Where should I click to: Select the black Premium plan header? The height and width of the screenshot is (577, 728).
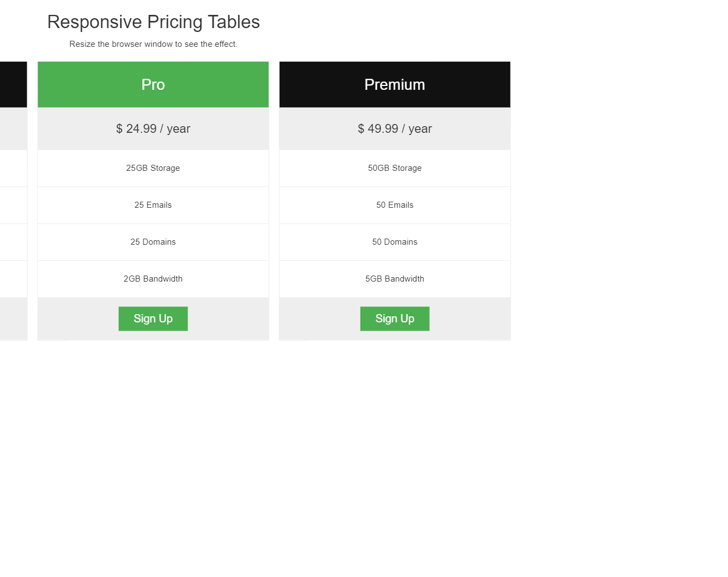click(x=394, y=84)
